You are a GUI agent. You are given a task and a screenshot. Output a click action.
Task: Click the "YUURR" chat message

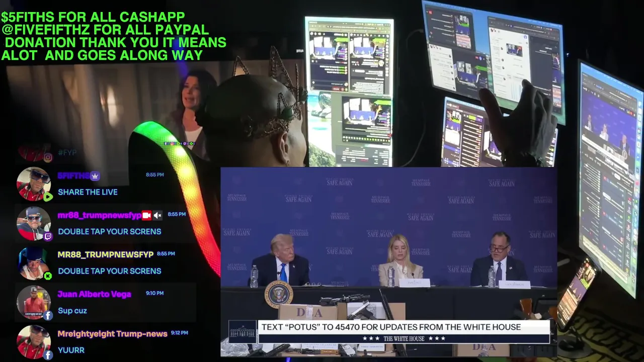click(71, 350)
